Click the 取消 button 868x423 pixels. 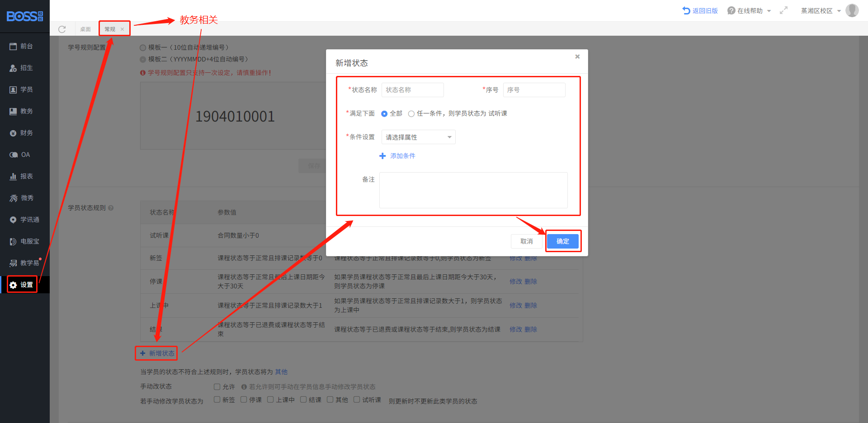coord(527,241)
